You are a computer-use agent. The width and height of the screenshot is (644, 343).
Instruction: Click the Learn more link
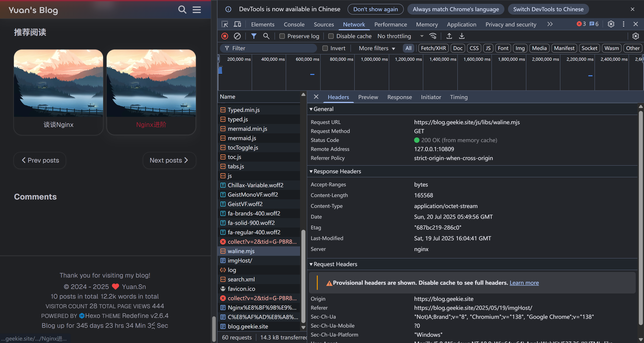(524, 283)
